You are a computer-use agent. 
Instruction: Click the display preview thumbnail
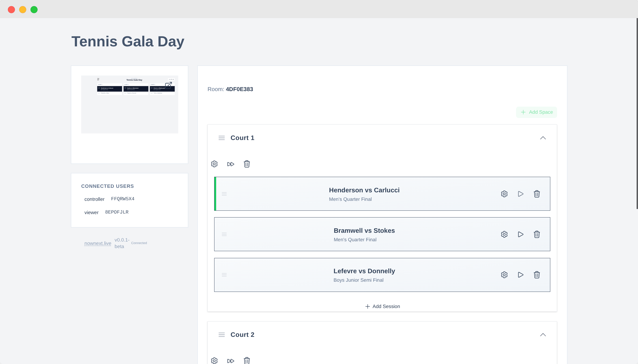tap(130, 104)
